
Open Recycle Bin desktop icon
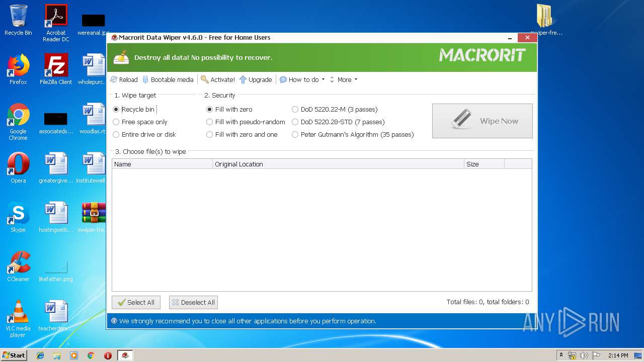tap(18, 20)
